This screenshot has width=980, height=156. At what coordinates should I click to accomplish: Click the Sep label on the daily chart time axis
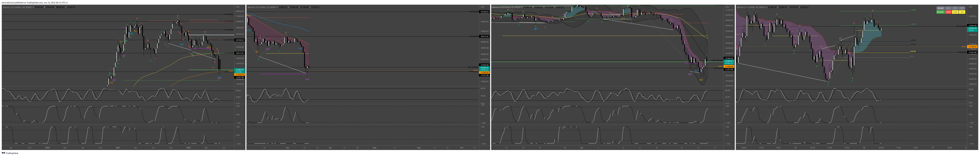pos(418,147)
